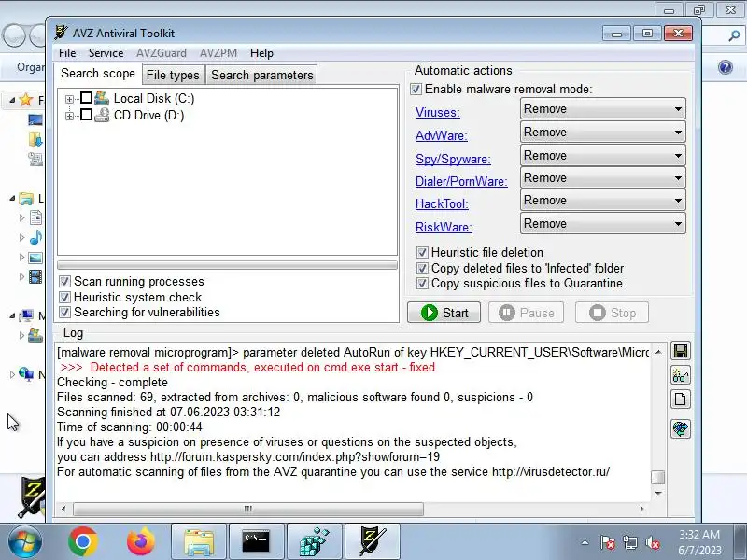Viewport: 747px width, 560px height.
Task: Toggle Scan running processes checkbox
Action: [64, 282]
